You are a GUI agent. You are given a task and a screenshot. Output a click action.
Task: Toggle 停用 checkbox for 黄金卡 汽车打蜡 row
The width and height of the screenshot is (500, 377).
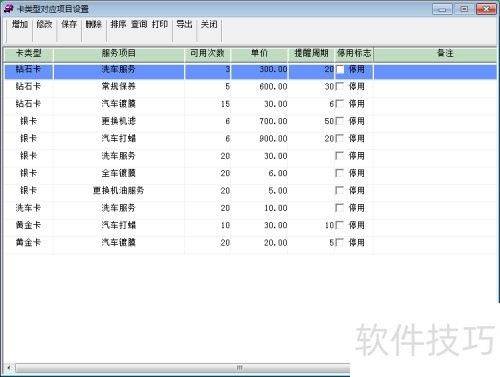(x=340, y=225)
